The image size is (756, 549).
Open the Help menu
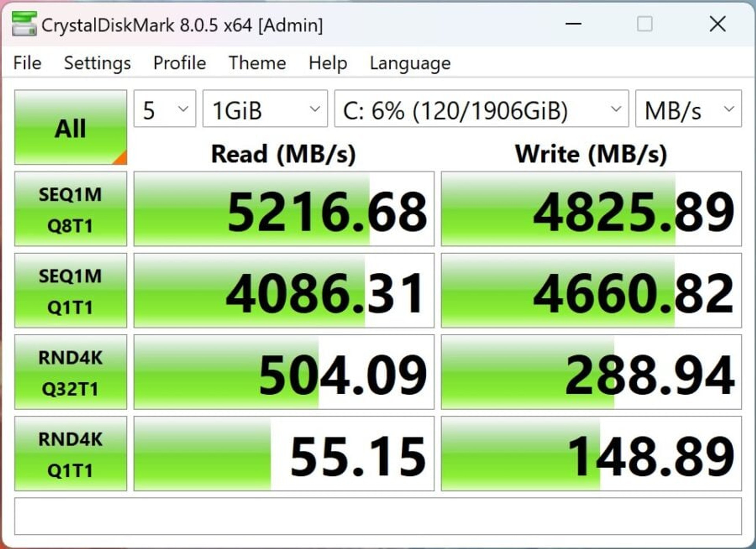[328, 63]
